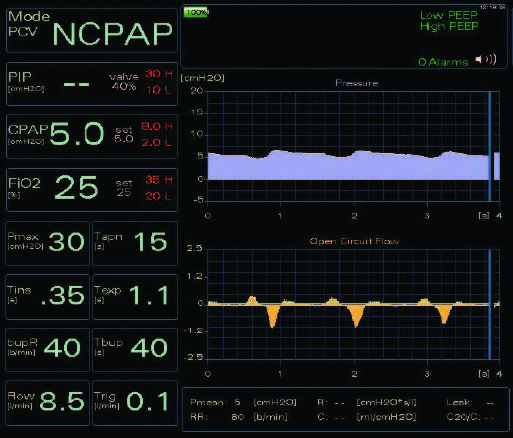The image size is (513, 438).
Task: Click the High PEEP alarm message
Action: pos(449,26)
